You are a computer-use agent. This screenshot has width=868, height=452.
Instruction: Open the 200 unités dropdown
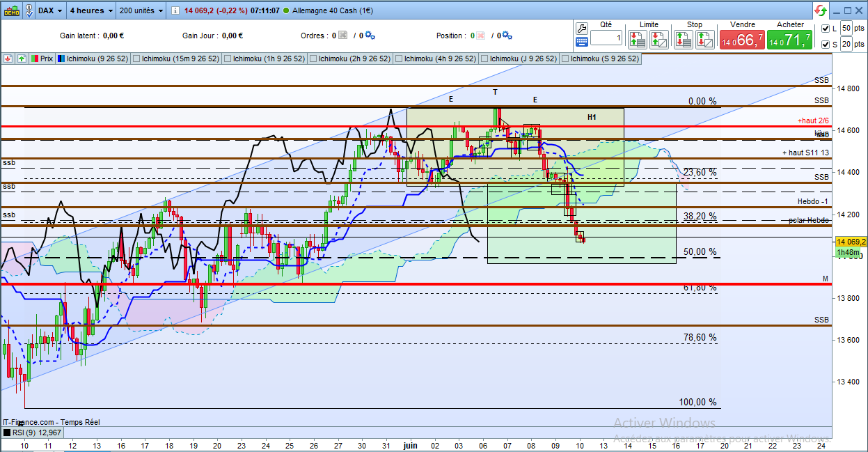141,10
